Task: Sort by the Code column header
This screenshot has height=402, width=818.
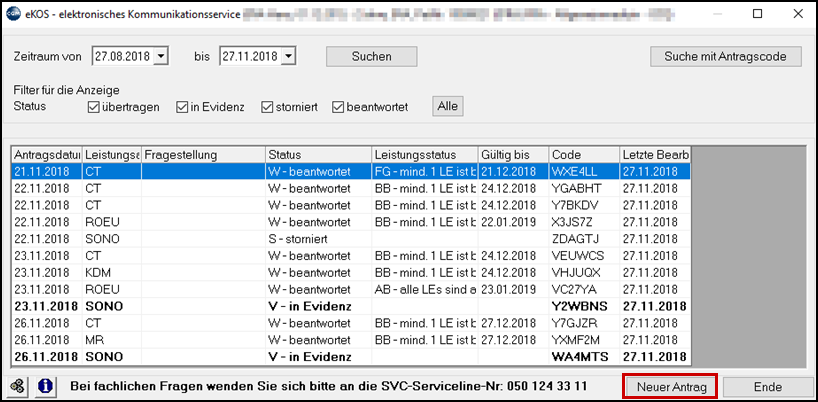Action: pos(584,155)
